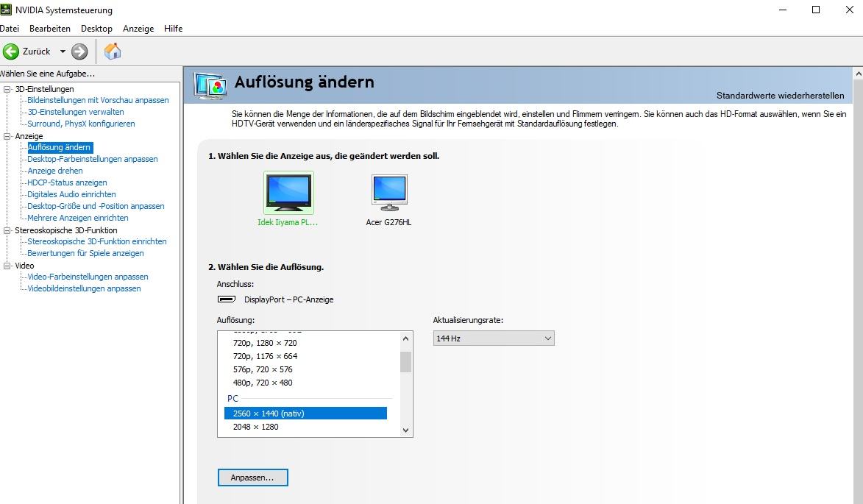Open HDCP-Status anzeigen
The width and height of the screenshot is (863, 504).
(x=67, y=182)
